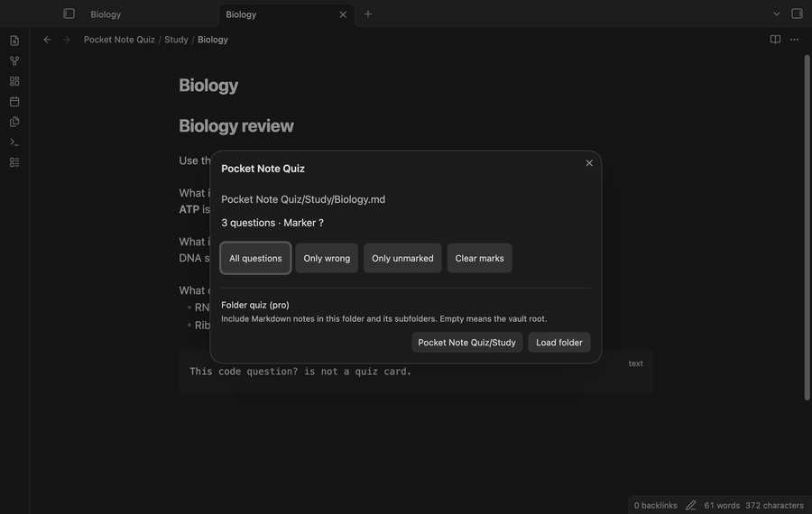Open the canvas grid icon

click(14, 81)
